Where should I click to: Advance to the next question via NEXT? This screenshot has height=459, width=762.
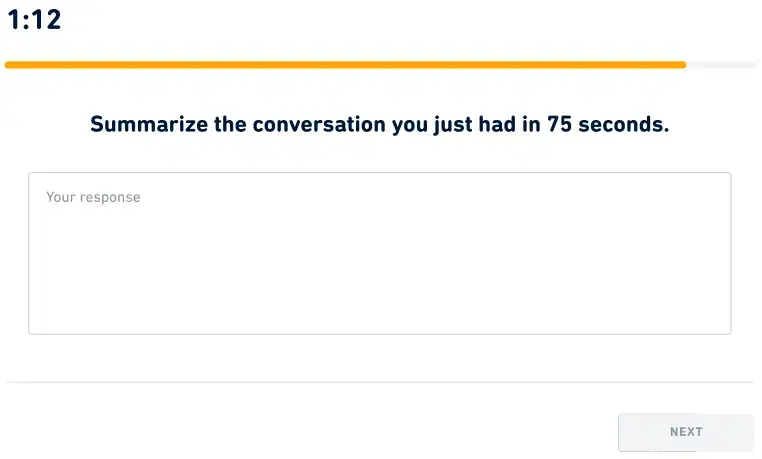[x=685, y=432]
